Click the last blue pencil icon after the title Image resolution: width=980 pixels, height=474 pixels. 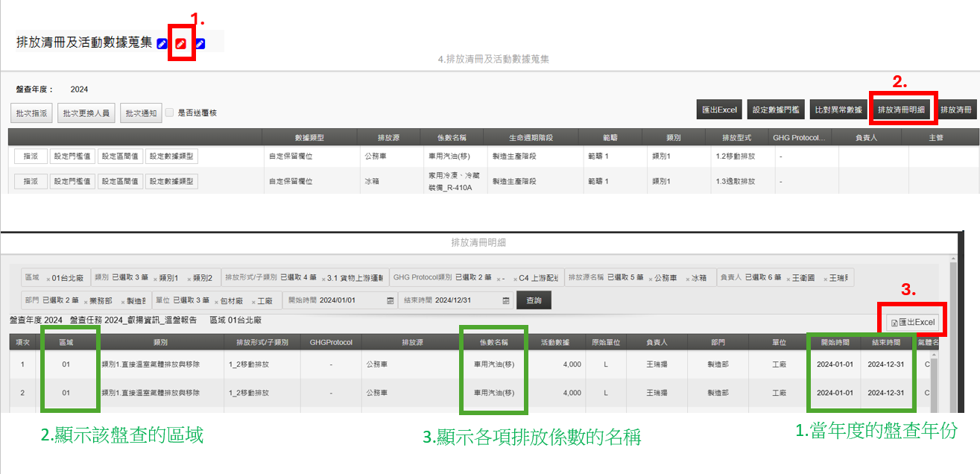tap(200, 44)
